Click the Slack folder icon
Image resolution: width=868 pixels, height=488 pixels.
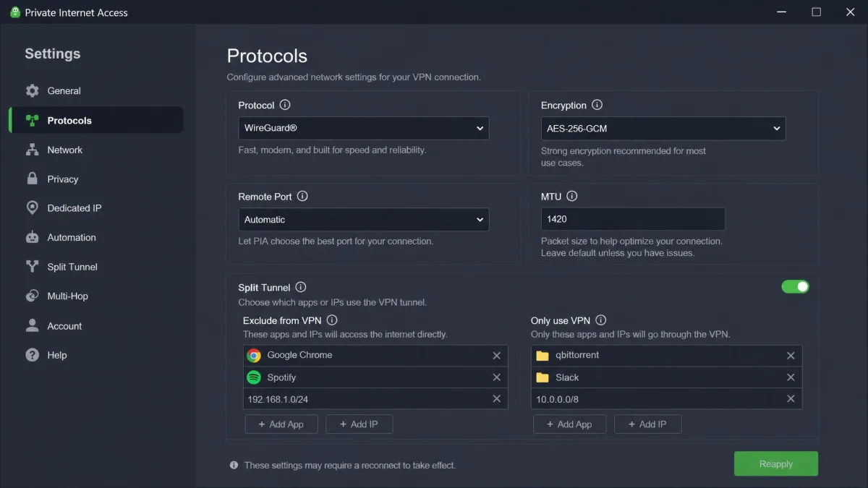tap(542, 377)
